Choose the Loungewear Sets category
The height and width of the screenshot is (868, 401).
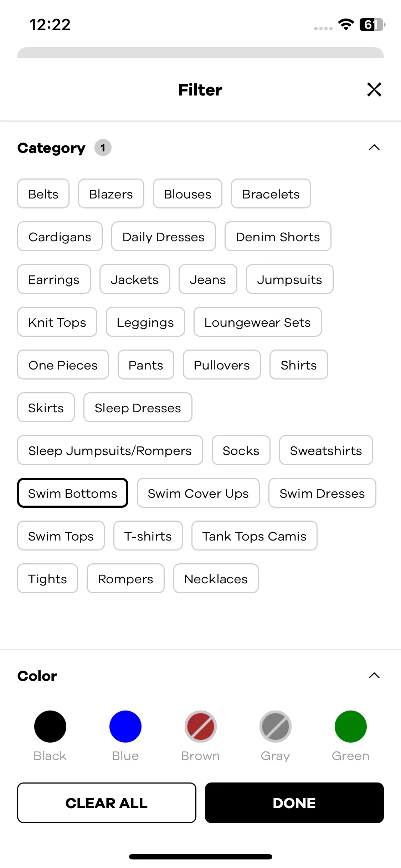click(258, 322)
